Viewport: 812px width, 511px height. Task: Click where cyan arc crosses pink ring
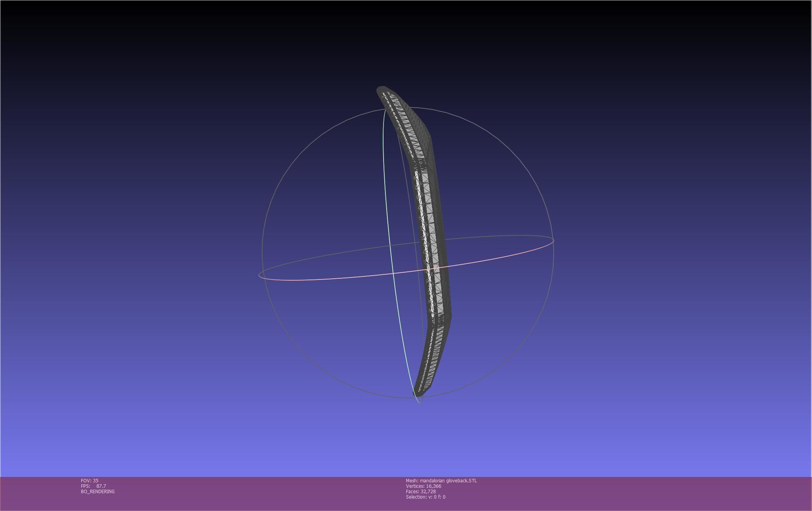393,273
